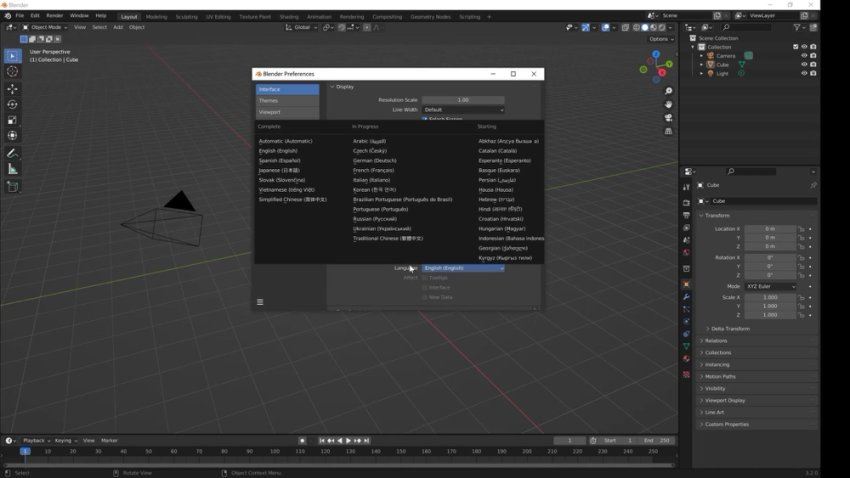Click the Blender logo in the menu bar
Image resolution: width=850 pixels, height=478 pixels.
[x=8, y=16]
